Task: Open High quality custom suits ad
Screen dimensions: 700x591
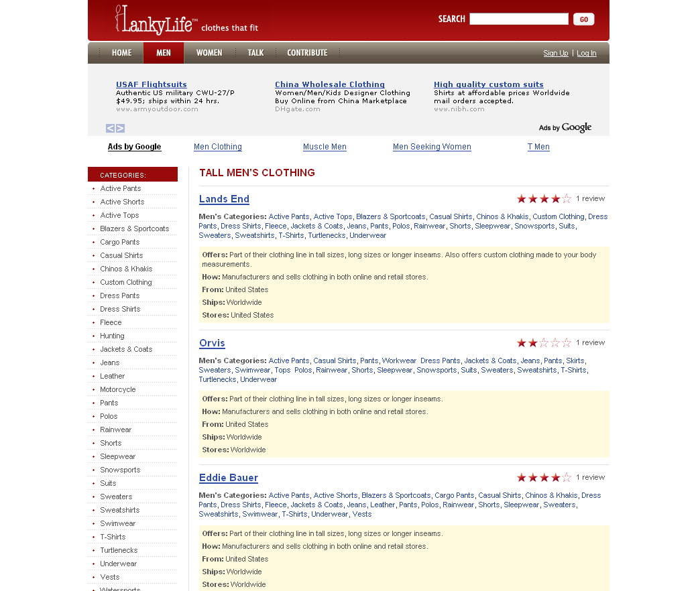Action: pyautogui.click(x=489, y=84)
